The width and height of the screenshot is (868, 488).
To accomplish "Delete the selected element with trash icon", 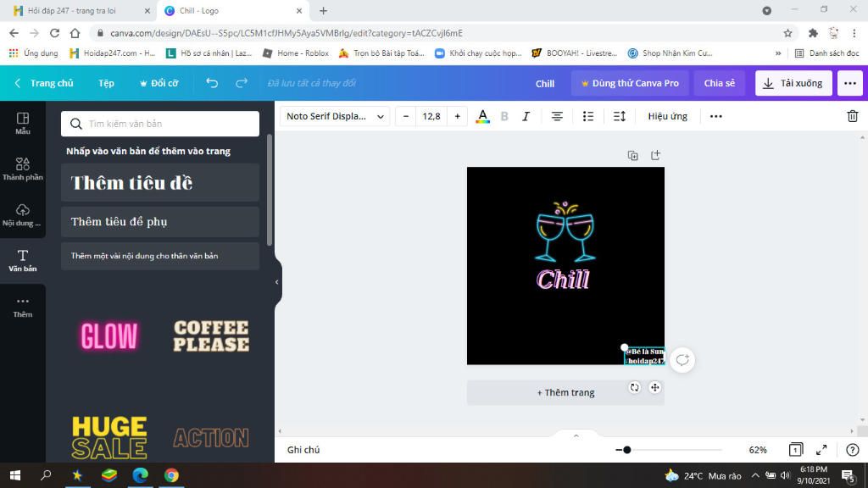I will [853, 116].
